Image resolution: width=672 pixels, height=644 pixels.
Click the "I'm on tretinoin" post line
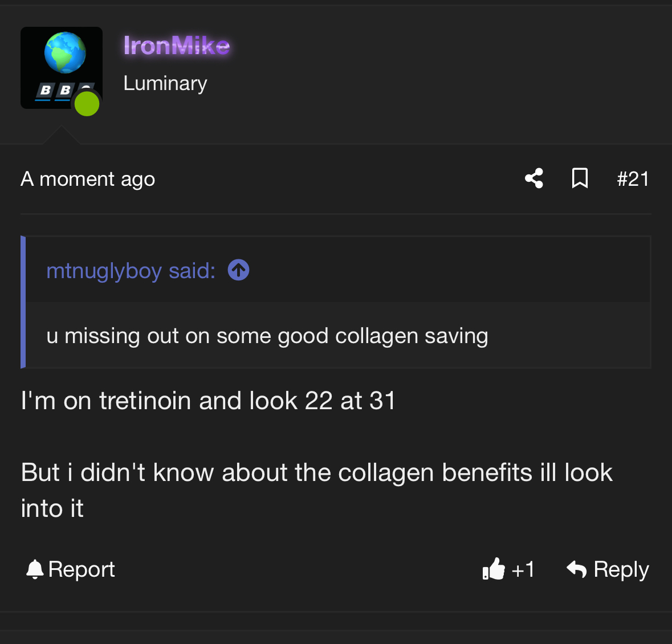208,401
